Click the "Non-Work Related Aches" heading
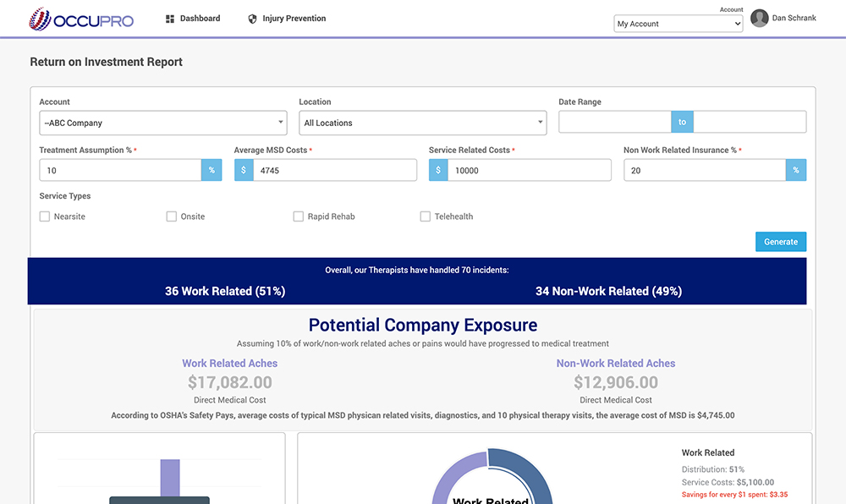846x504 pixels. pos(616,364)
